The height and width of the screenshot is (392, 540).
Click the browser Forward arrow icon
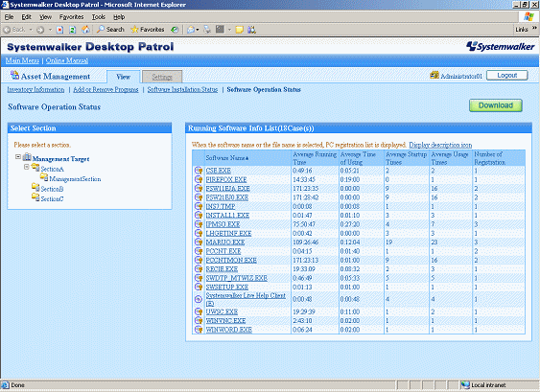point(40,30)
